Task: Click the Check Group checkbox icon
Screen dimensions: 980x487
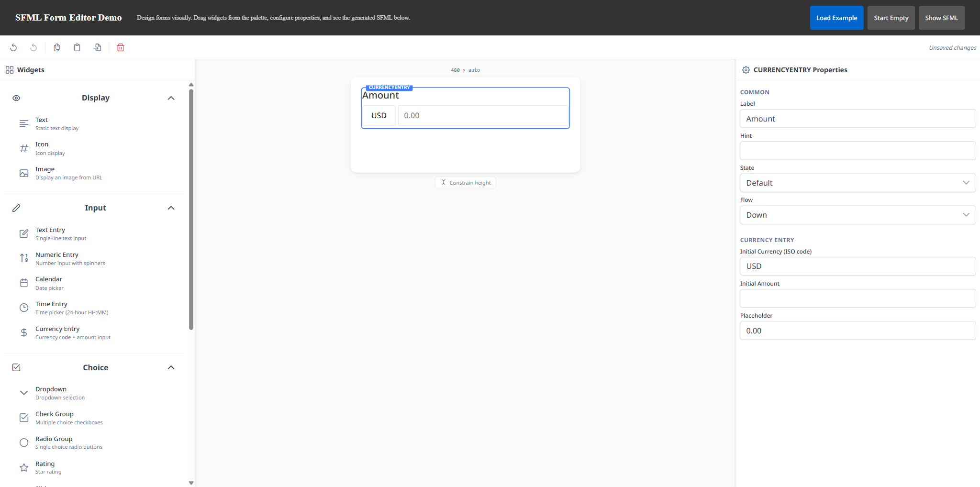Action: pyautogui.click(x=24, y=418)
